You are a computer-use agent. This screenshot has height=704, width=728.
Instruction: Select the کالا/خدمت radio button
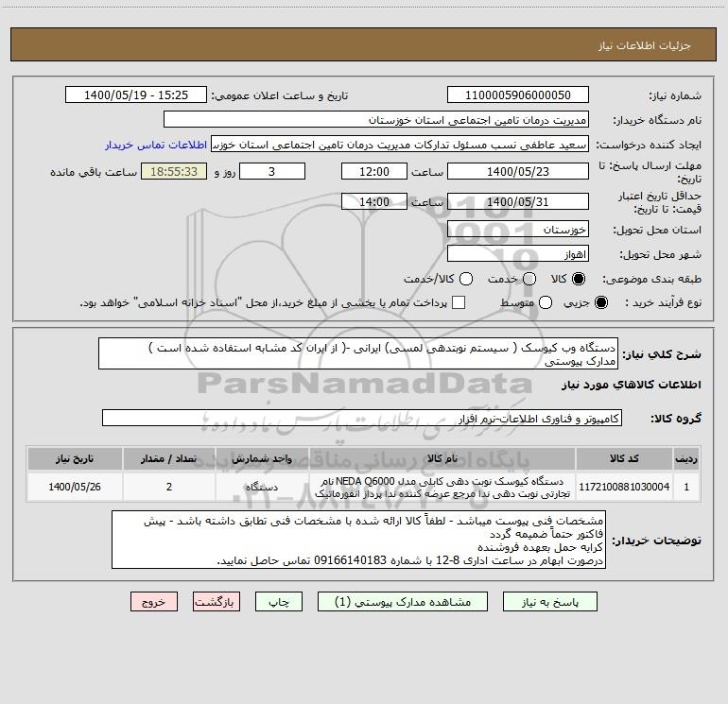[x=466, y=279]
